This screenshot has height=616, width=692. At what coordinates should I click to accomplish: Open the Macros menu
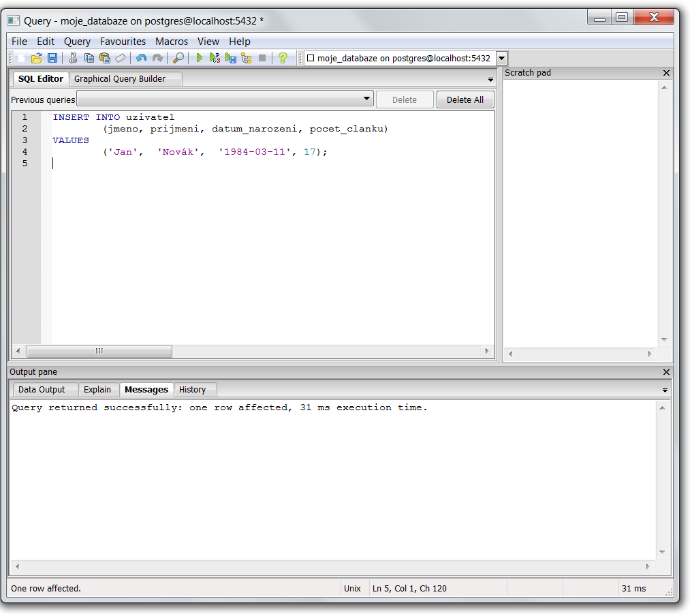point(172,42)
